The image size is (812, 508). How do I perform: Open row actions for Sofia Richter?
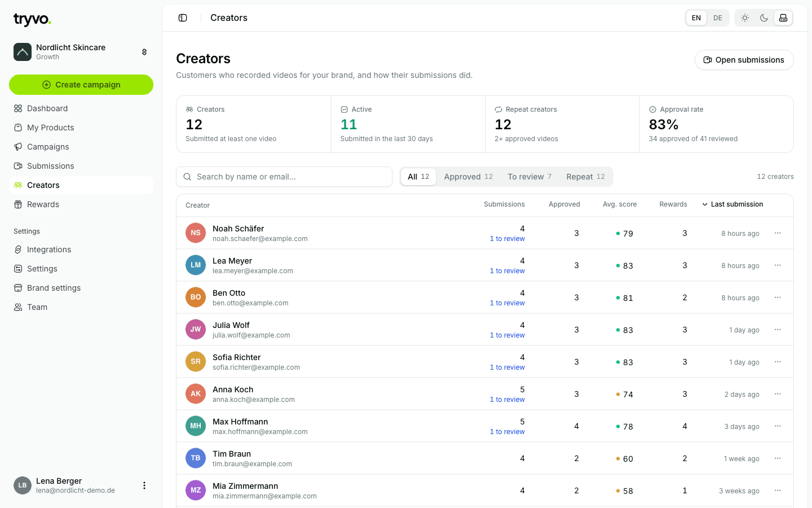(778, 362)
